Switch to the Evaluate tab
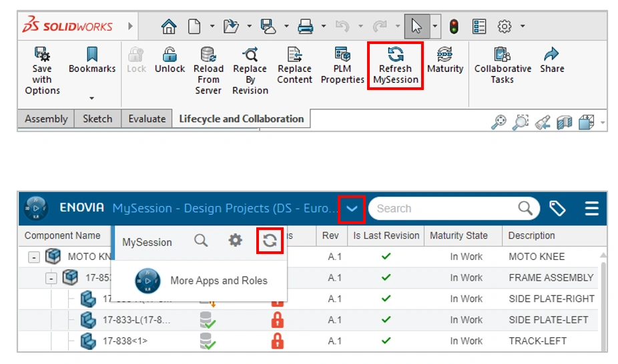This screenshot has height=364, width=618. click(x=147, y=119)
